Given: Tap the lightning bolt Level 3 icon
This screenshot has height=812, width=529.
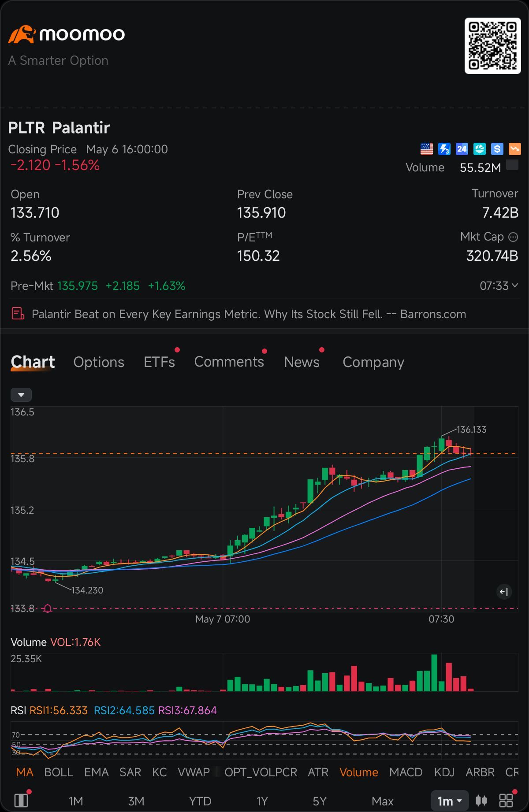Looking at the screenshot, I should click(444, 149).
